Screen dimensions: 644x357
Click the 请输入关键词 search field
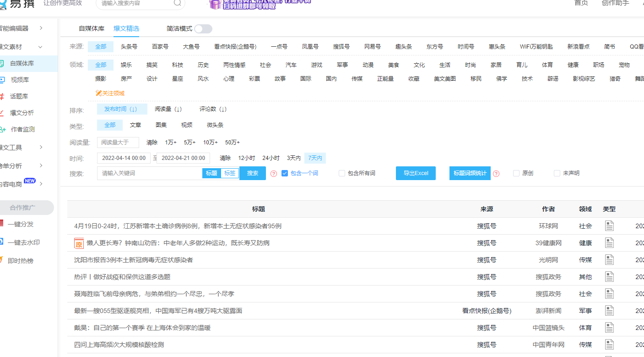150,173
